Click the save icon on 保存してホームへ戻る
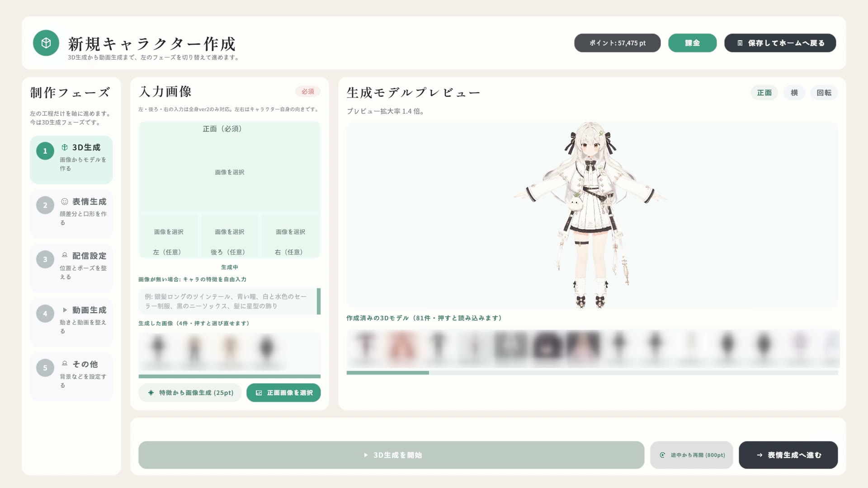Screen dimensions: 868x488 [740, 43]
